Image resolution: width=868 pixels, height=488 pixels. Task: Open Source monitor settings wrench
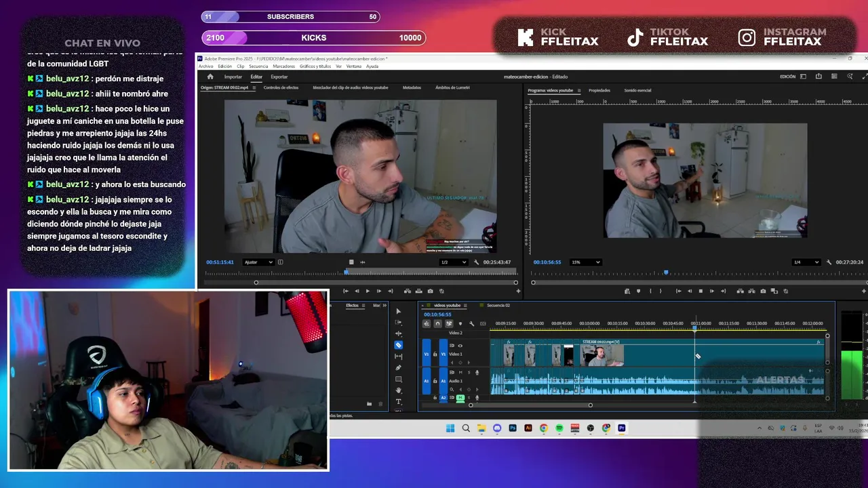click(476, 262)
